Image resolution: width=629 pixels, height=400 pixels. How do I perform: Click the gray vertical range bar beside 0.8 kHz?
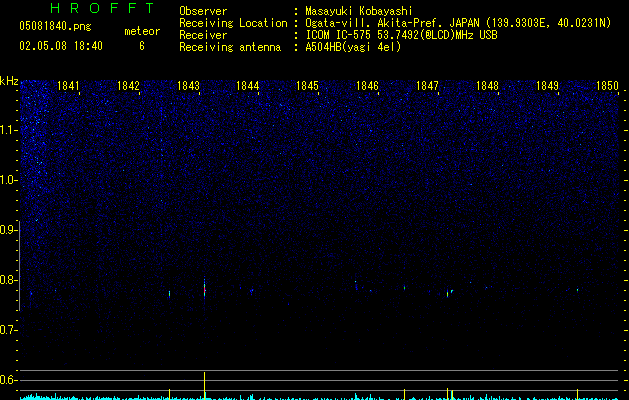(19, 266)
